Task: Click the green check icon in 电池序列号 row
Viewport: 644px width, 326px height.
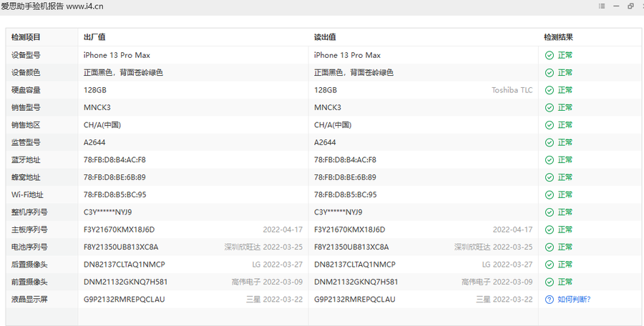Action: coord(549,247)
